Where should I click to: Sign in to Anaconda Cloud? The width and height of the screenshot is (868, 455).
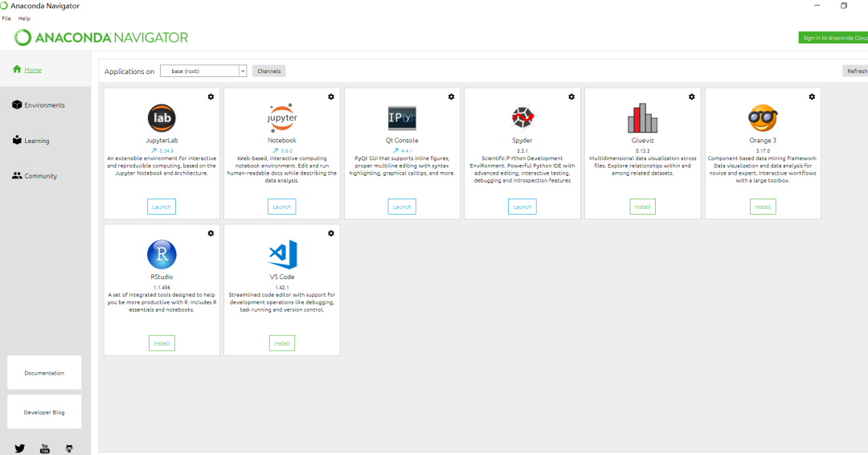pyautogui.click(x=833, y=38)
